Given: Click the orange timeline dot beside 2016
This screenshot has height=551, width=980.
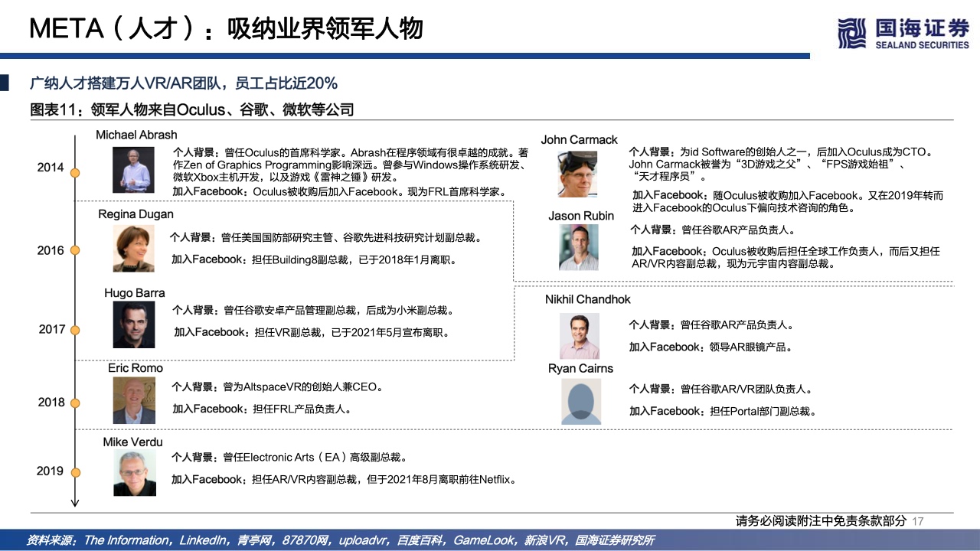Looking at the screenshot, I should [x=75, y=250].
